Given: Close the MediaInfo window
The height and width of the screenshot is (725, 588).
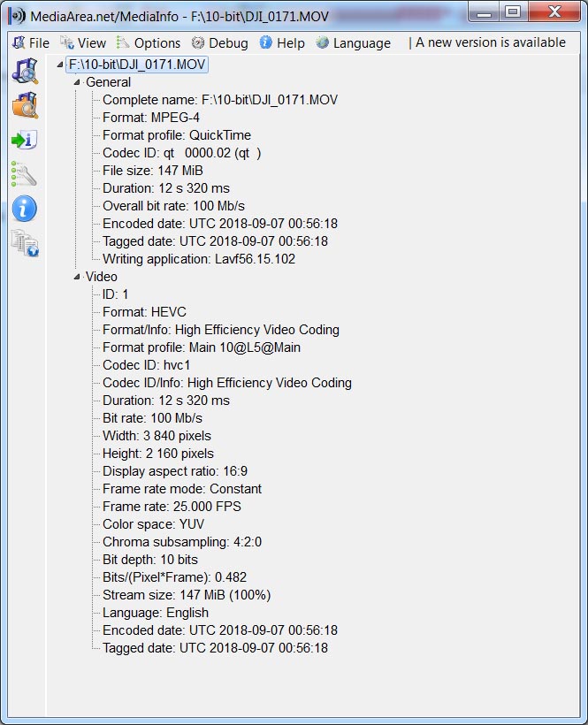Looking at the screenshot, I should tap(554, 12).
